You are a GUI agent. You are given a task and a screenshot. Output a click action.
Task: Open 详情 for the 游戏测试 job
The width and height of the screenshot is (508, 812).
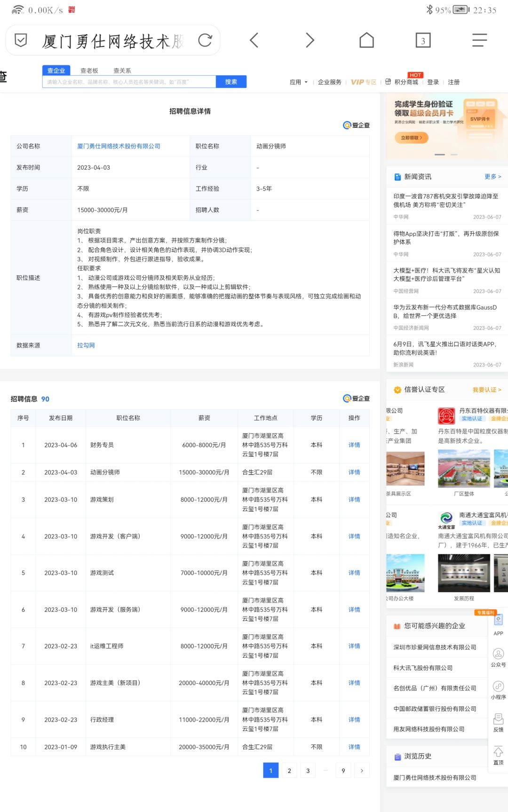(354, 573)
